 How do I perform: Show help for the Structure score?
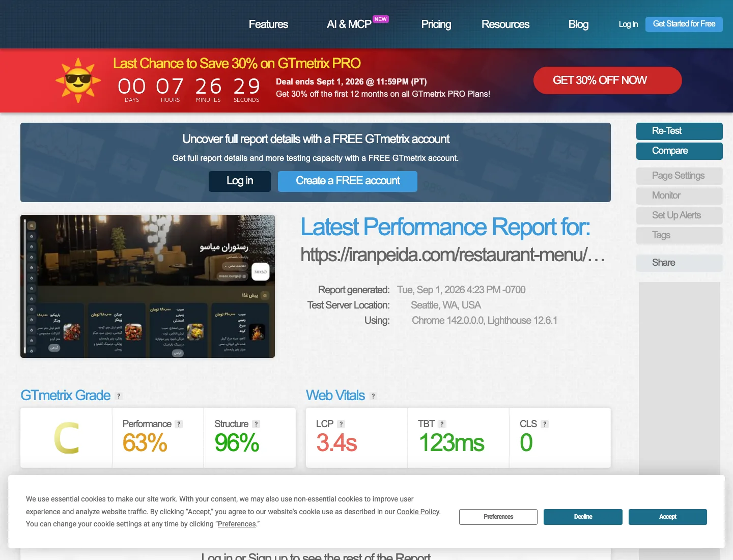(256, 424)
